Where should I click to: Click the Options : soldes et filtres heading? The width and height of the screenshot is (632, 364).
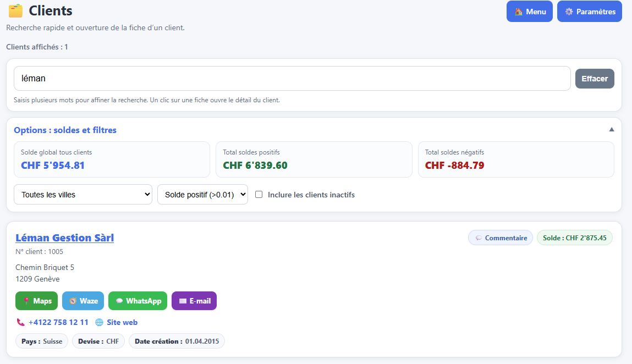[x=65, y=130]
